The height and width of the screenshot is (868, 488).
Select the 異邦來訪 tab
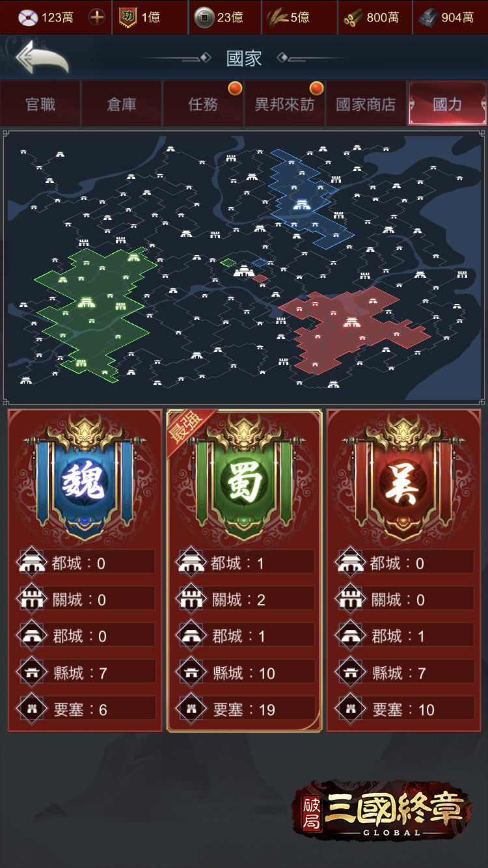[x=284, y=104]
